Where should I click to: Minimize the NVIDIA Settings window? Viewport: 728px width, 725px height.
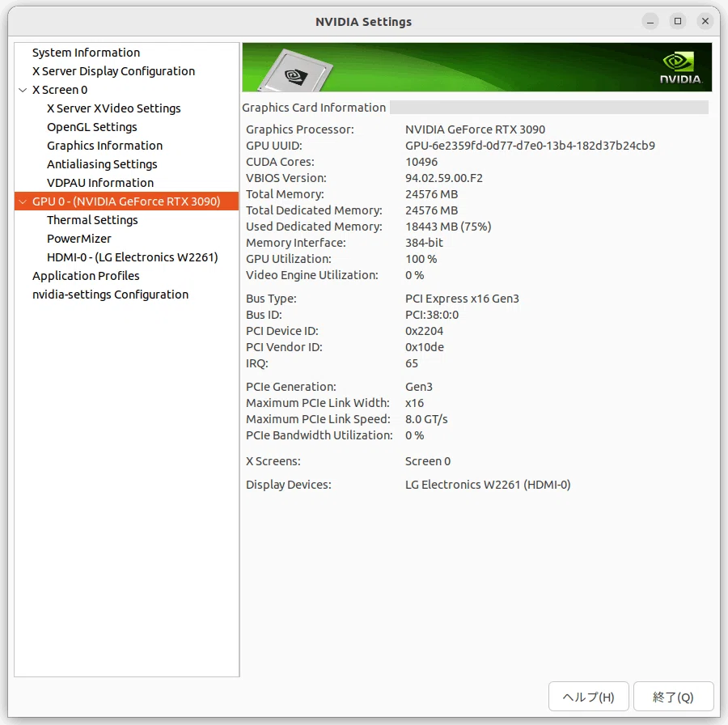click(x=650, y=21)
